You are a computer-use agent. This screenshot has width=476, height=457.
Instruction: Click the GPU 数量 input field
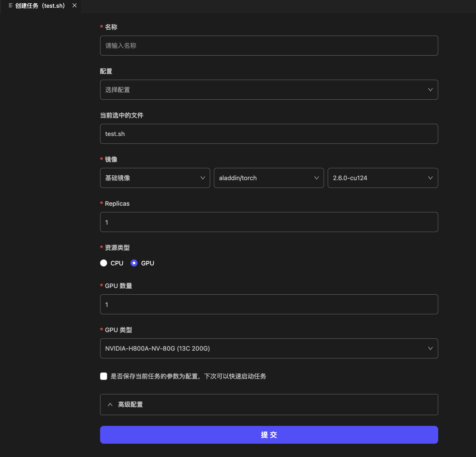coord(269,304)
